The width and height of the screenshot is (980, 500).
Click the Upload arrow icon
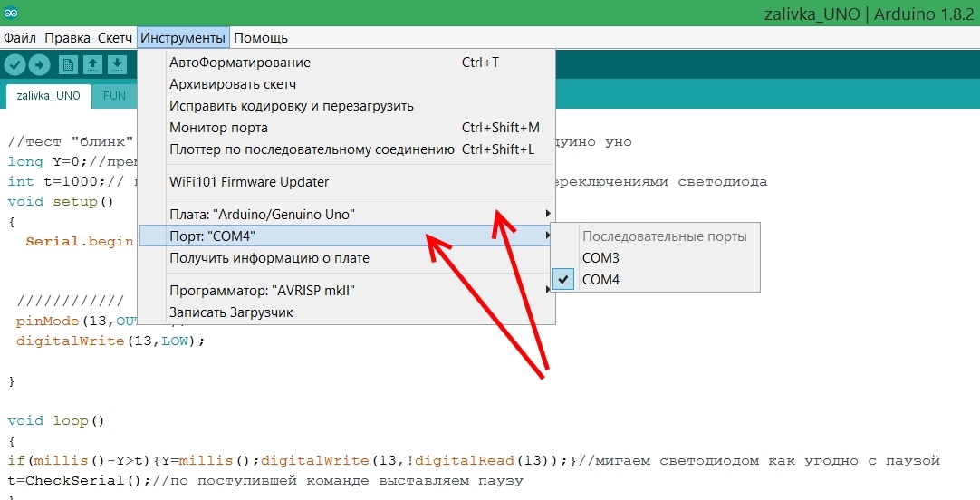(40, 64)
